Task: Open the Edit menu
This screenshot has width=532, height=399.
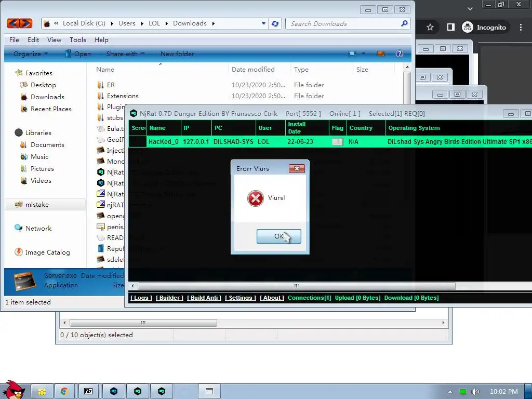Action: pos(33,39)
